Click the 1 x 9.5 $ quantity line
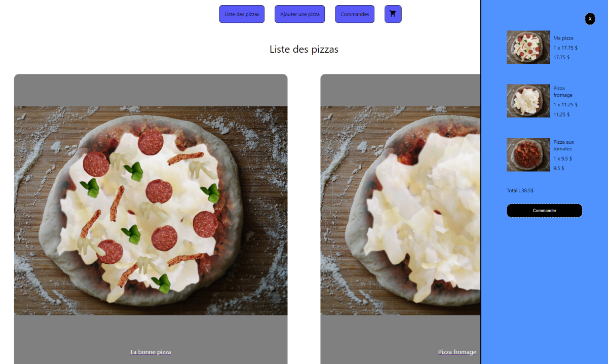 point(562,158)
